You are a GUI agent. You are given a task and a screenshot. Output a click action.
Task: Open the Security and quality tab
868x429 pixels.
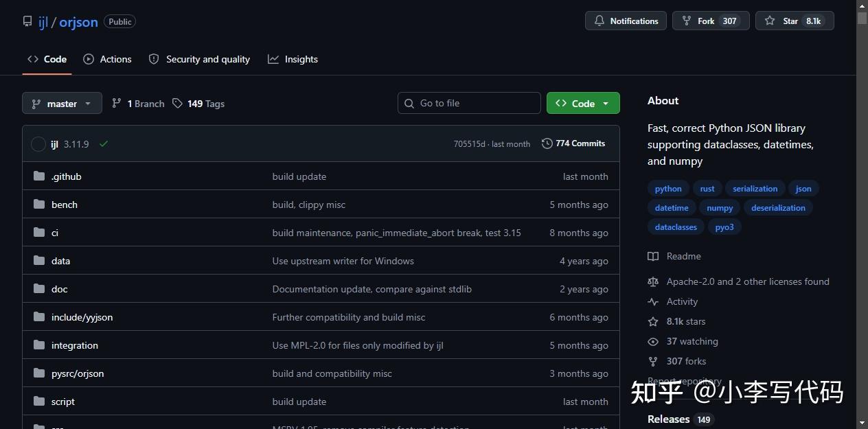[199, 59]
